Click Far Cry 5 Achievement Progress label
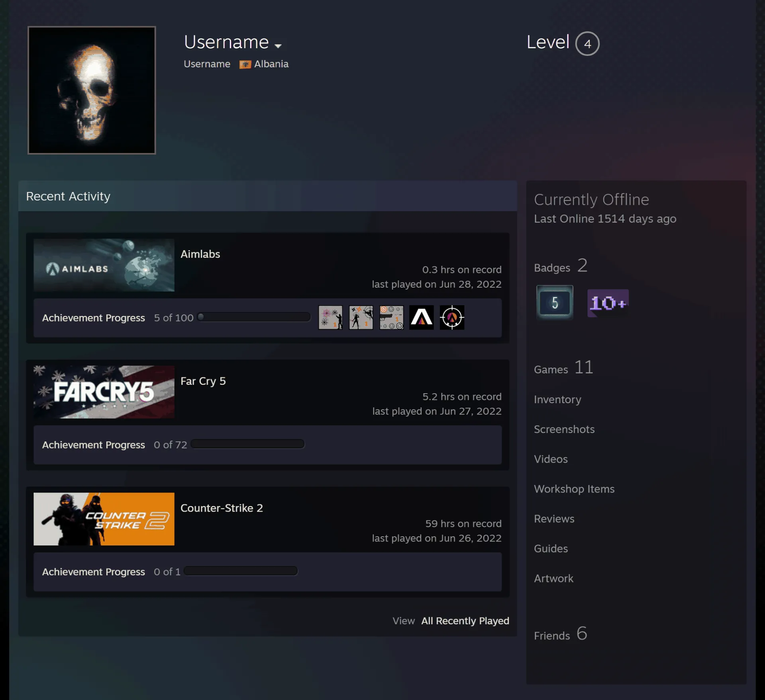Screen dimensions: 765x700 pyautogui.click(x=94, y=445)
